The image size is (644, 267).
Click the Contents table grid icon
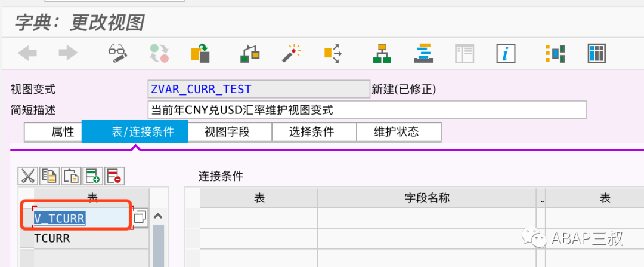coord(597,53)
